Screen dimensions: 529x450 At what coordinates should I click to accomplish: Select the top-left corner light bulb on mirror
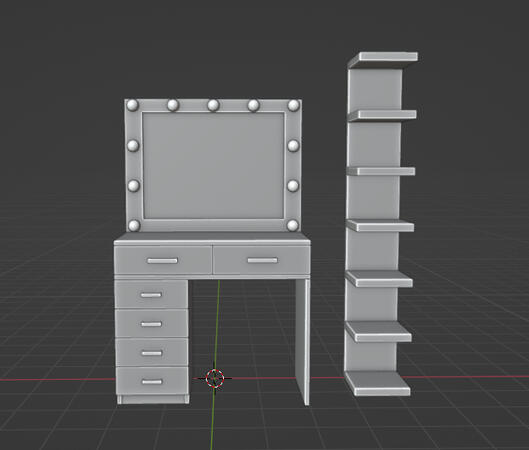(132, 105)
